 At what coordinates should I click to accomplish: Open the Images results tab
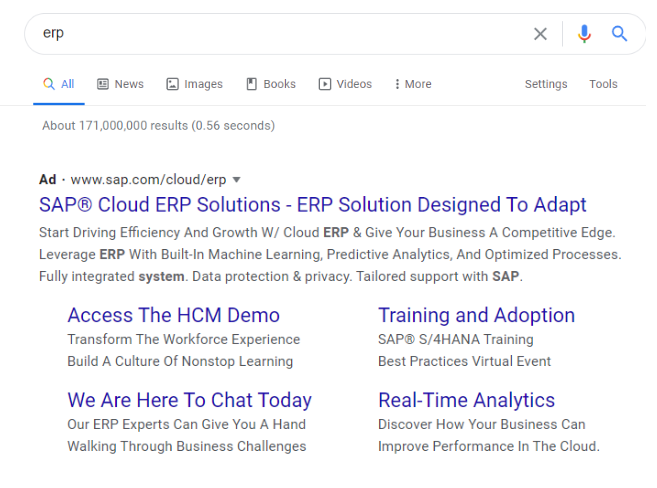pos(195,84)
